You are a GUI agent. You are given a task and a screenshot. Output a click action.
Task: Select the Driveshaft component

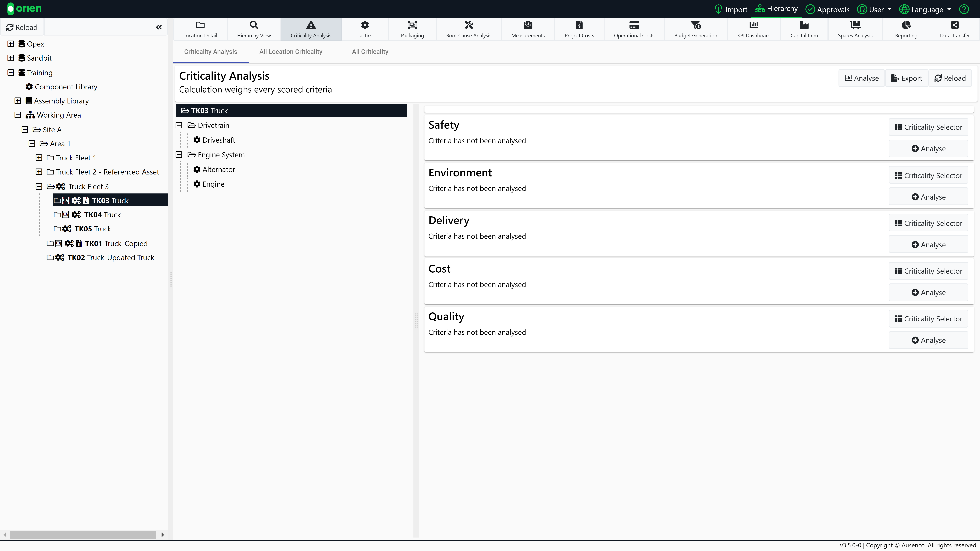(214, 140)
